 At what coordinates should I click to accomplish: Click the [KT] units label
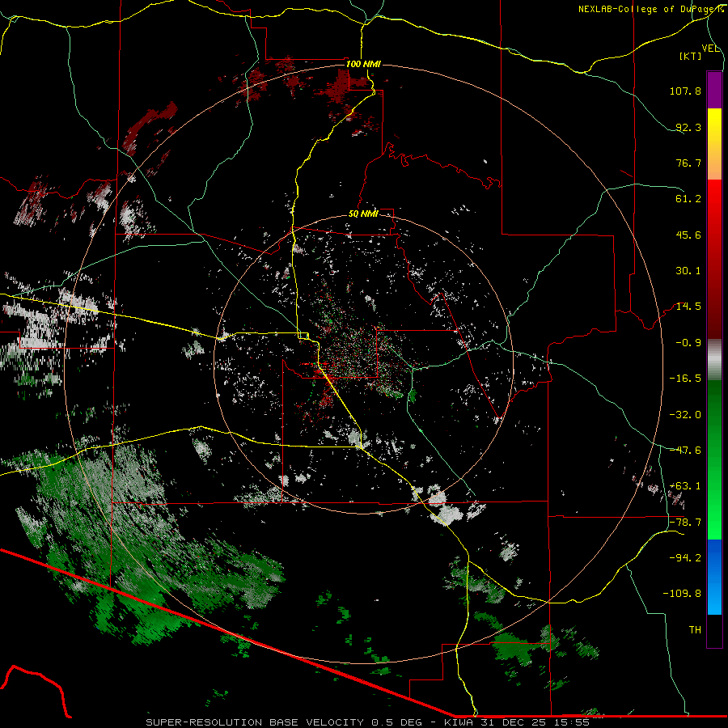(691, 56)
